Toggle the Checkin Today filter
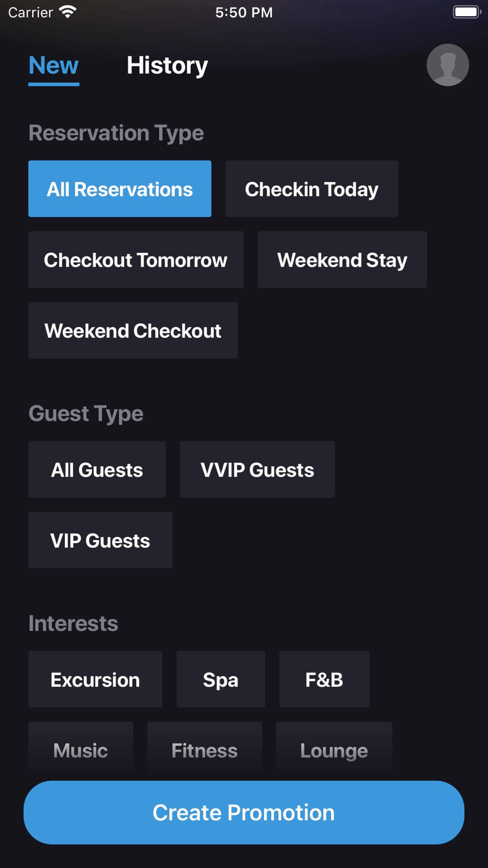488x868 pixels. (x=311, y=189)
